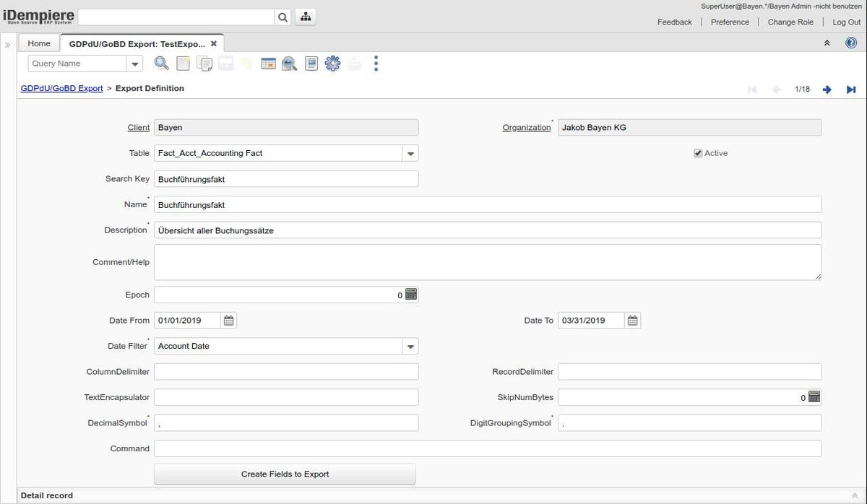
Task: Uncheck the Active checkbox
Action: click(x=698, y=153)
